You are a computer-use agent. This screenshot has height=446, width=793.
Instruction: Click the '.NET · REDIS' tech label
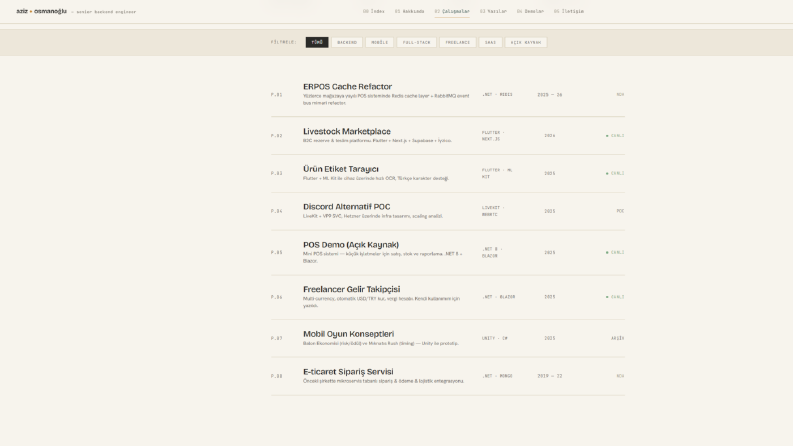coord(497,95)
